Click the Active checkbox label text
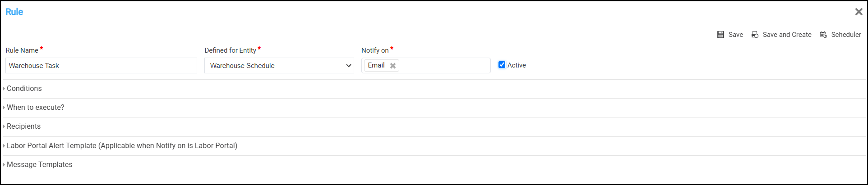868x185 pixels. tap(517, 65)
